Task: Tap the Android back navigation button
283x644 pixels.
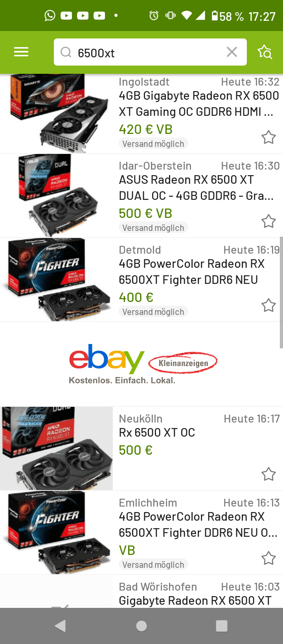Action: [x=61, y=626]
